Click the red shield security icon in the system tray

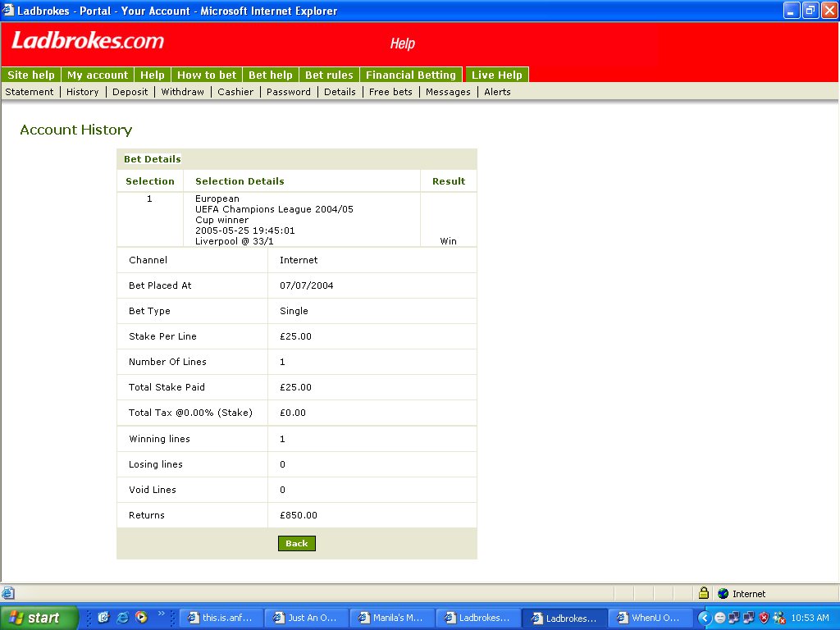point(765,618)
